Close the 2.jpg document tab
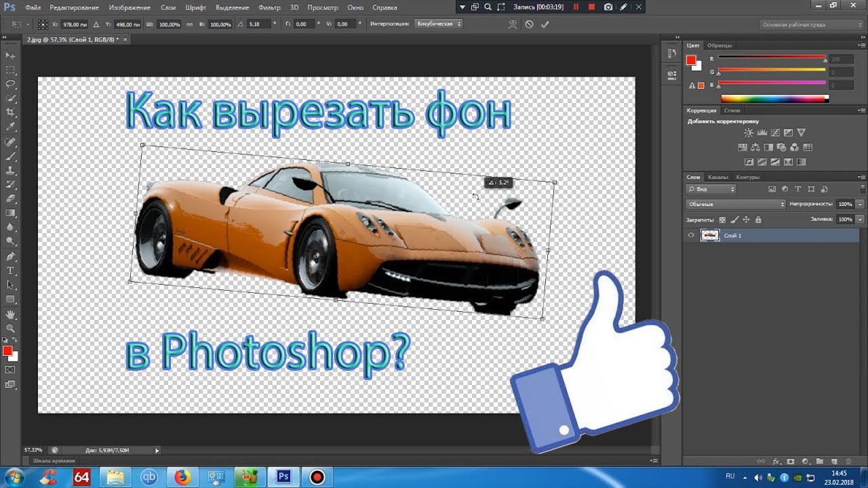This screenshot has height=488, width=868. coord(125,39)
